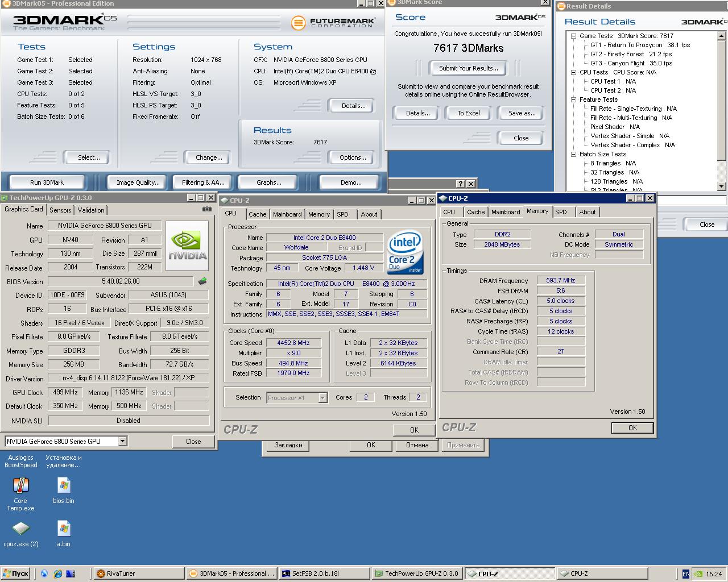Collapse the Game Tests tree node

574,36
